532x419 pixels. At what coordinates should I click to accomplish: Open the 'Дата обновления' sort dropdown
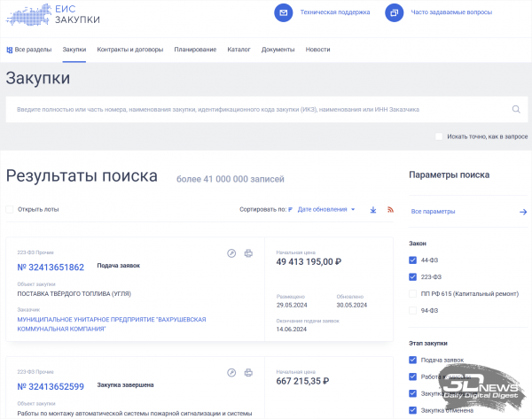tap(325, 210)
